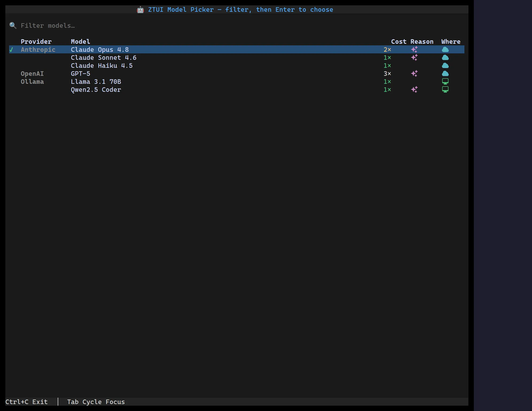Click Tab Cycle Focus in the footer
532x411 pixels.
[x=96, y=402]
